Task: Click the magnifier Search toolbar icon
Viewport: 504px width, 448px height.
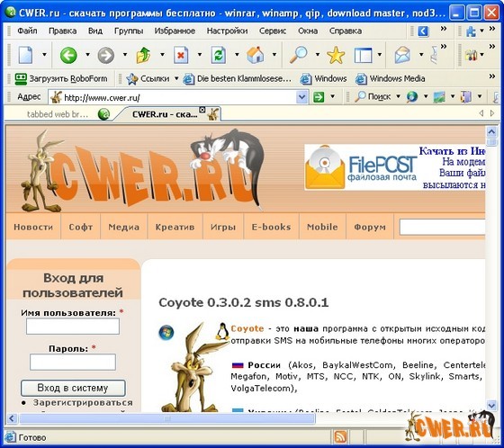Action: (298, 55)
